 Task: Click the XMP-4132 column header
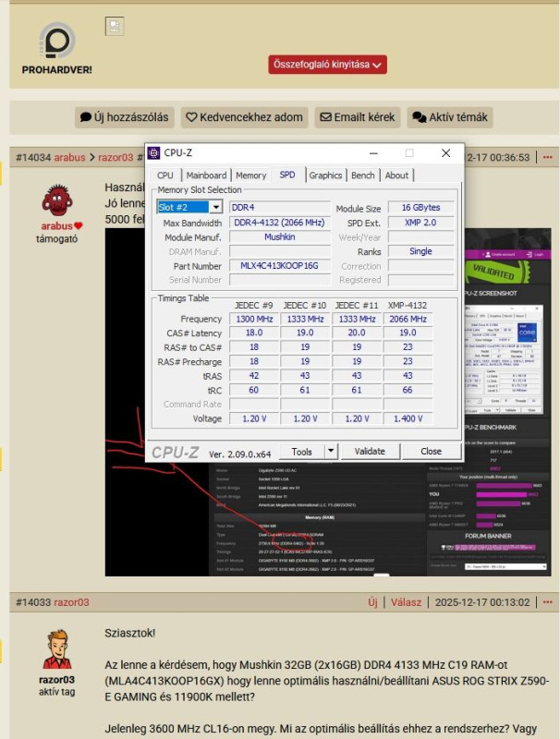click(408, 306)
